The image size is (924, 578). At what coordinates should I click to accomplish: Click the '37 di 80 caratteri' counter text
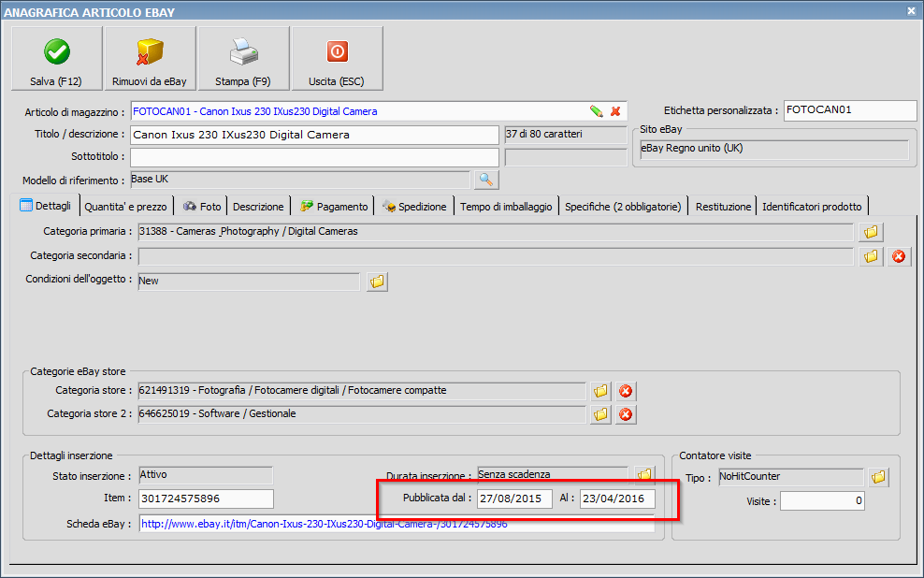[x=544, y=134]
